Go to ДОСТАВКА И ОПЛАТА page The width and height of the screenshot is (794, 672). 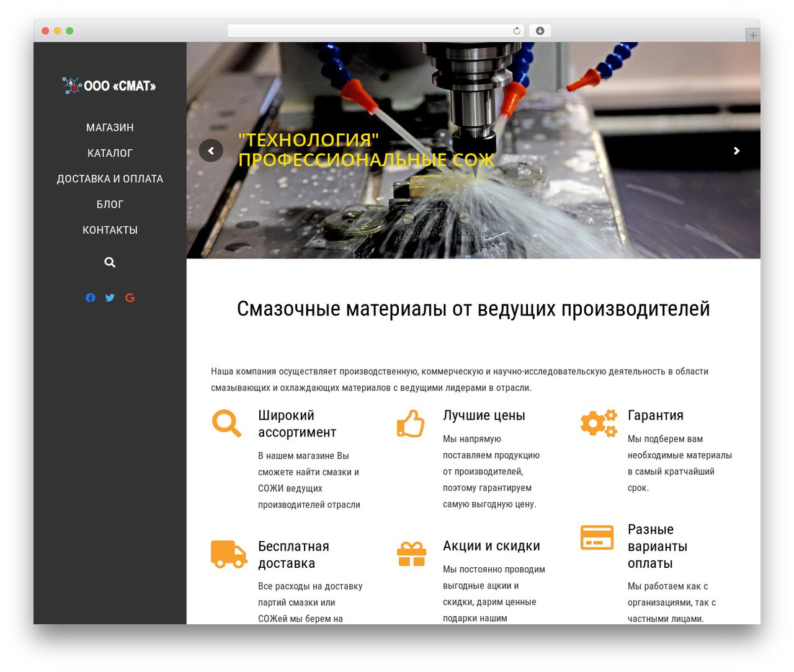pos(110,179)
